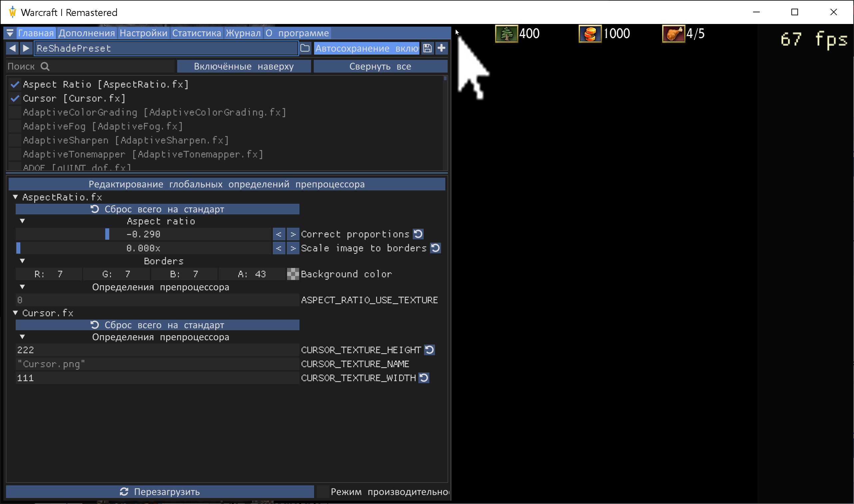Image resolution: width=854 pixels, height=504 pixels.
Task: Disable the Aspect Ratio effect checkbox
Action: coord(15,84)
